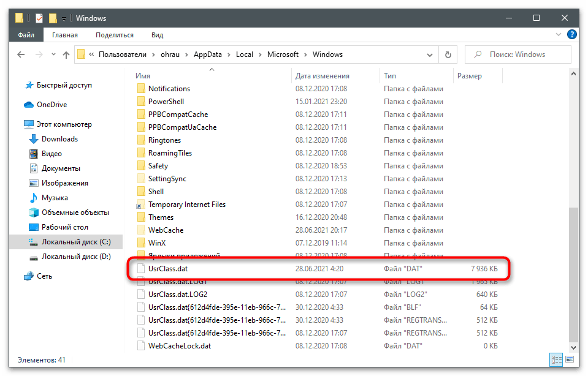Select the Themes folder name
Viewport: 588px width, 376px height.
click(161, 217)
